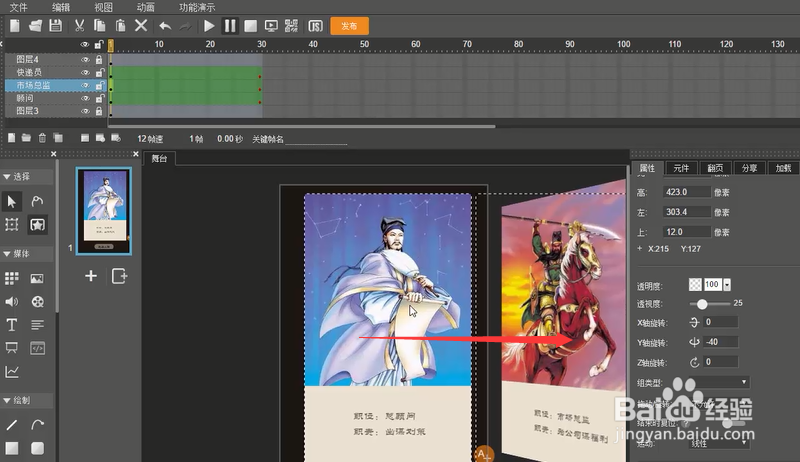
Task: Undo the last action
Action: tap(165, 26)
